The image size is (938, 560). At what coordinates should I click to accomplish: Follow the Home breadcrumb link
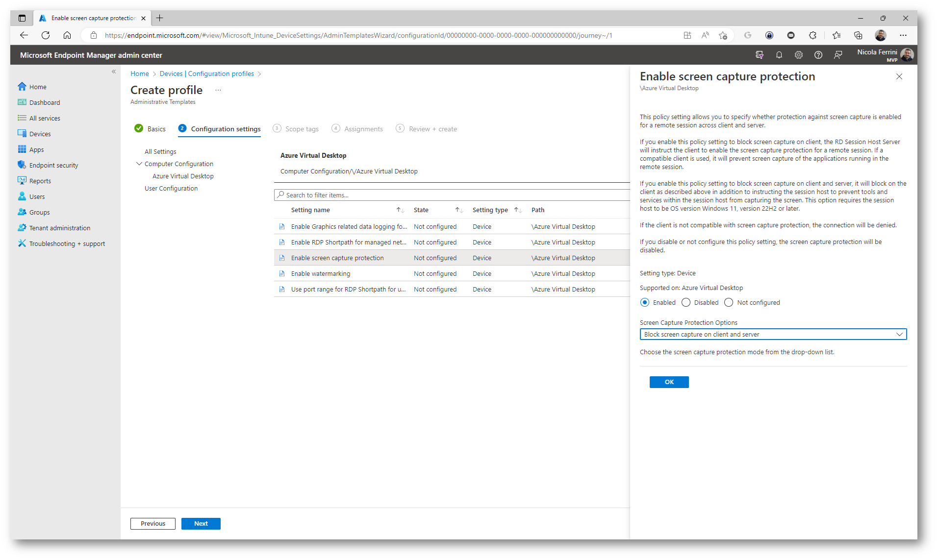tap(140, 73)
